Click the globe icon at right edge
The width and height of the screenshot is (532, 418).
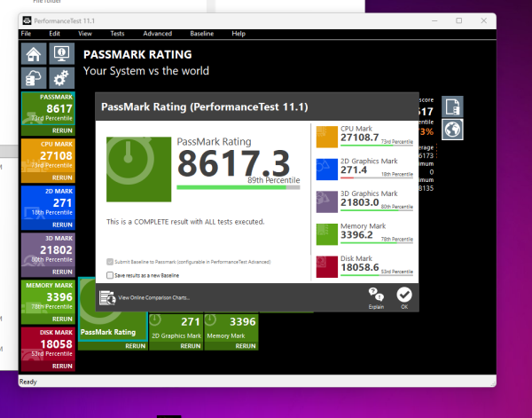[x=452, y=130]
